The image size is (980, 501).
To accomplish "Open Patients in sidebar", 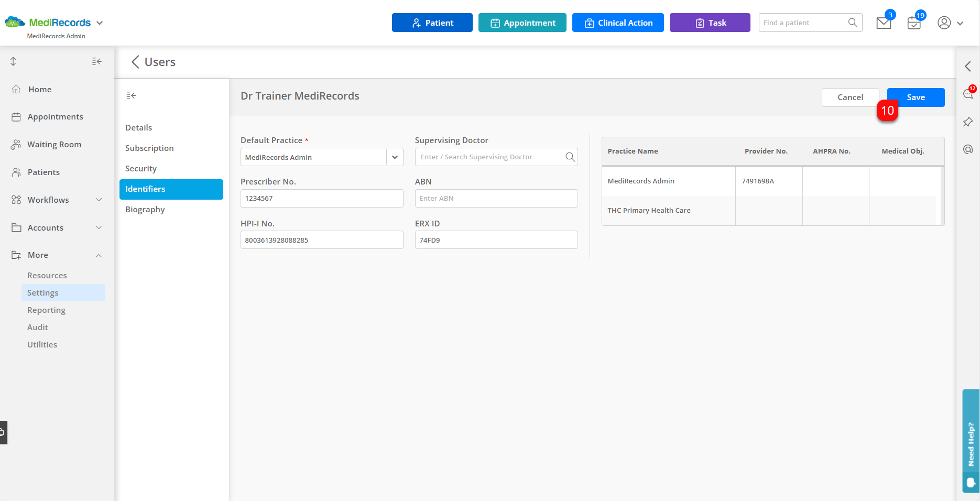I will pos(43,172).
